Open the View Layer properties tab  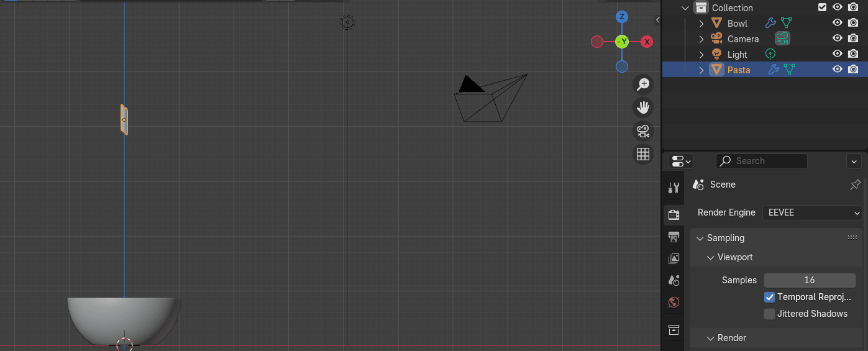(674, 259)
